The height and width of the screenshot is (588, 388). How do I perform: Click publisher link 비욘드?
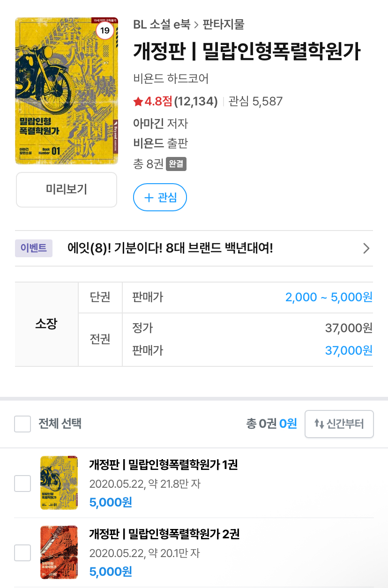pos(148,143)
